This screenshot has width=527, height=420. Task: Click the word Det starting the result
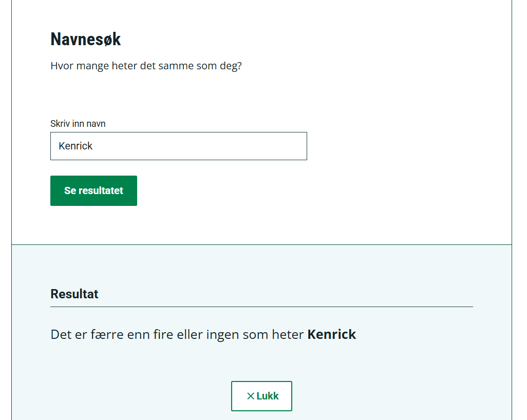tap(60, 335)
